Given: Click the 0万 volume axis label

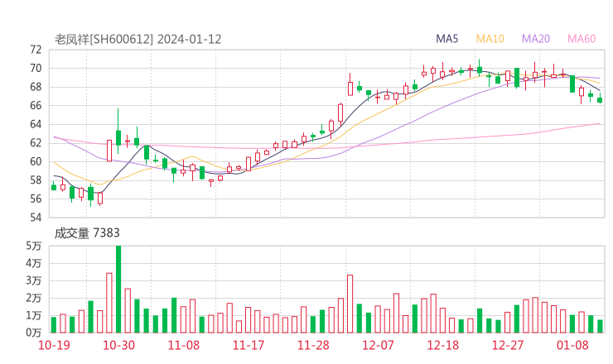Looking at the screenshot, I should tap(34, 333).
